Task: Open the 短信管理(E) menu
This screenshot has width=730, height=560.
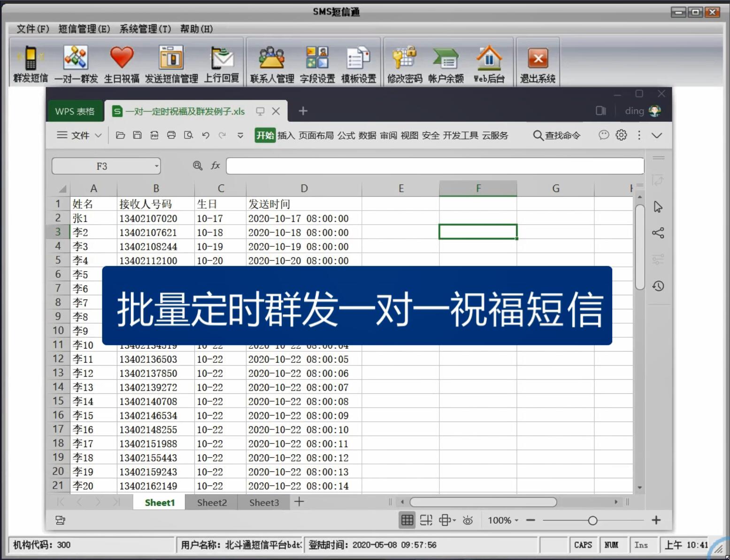Action: 85,29
